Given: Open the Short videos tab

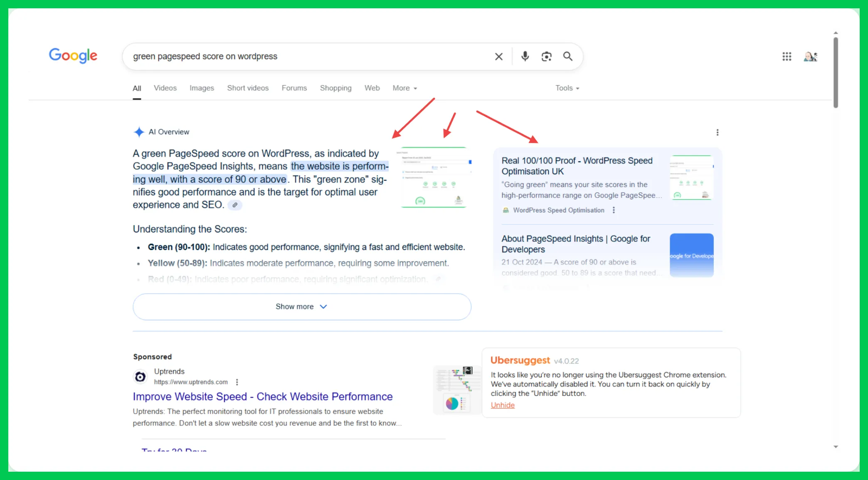Looking at the screenshot, I should tap(248, 88).
